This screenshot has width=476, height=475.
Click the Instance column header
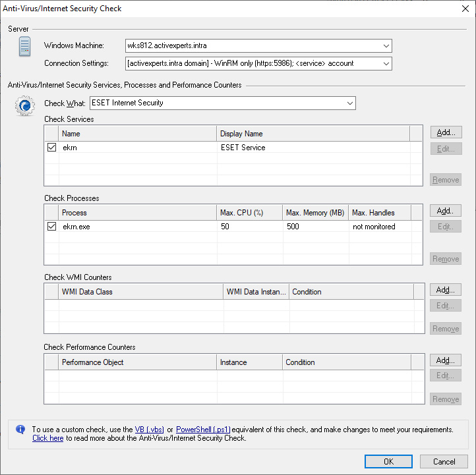(x=249, y=362)
